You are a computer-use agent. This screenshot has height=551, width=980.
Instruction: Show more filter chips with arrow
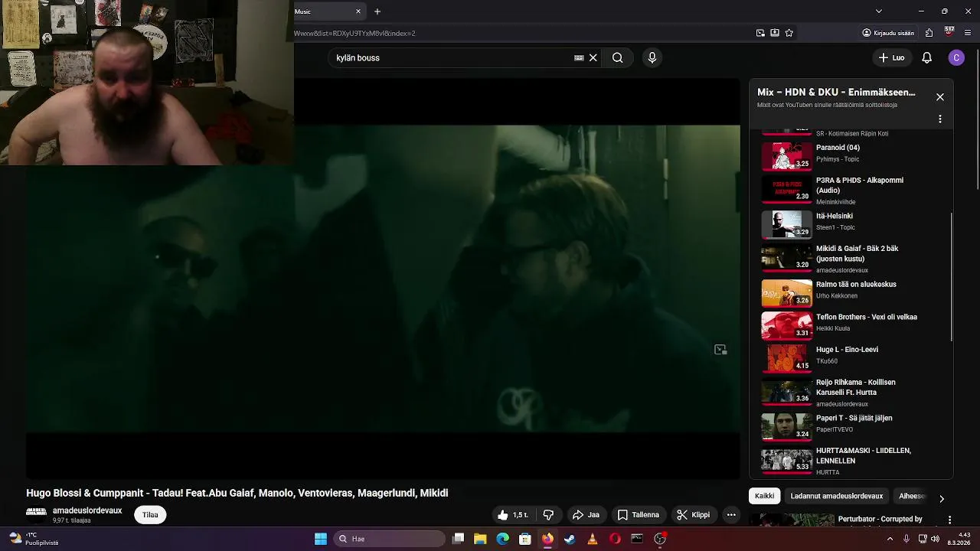tap(942, 498)
